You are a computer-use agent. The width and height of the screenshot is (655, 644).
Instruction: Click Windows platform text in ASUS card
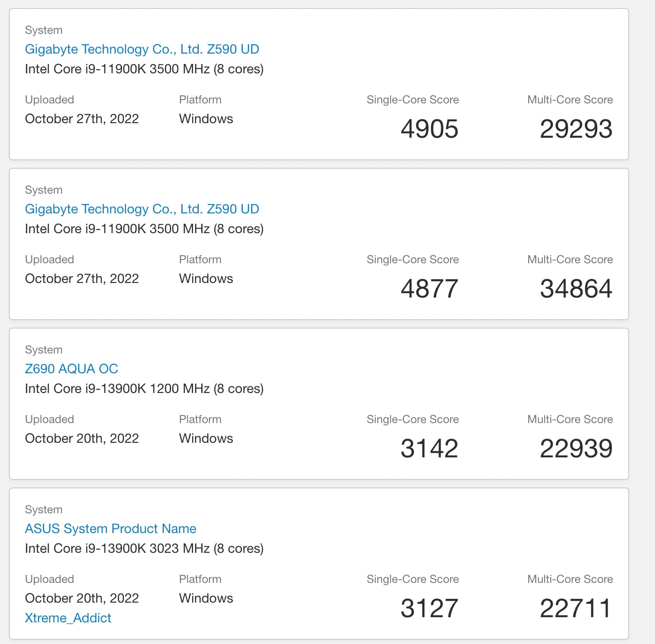[x=206, y=598]
